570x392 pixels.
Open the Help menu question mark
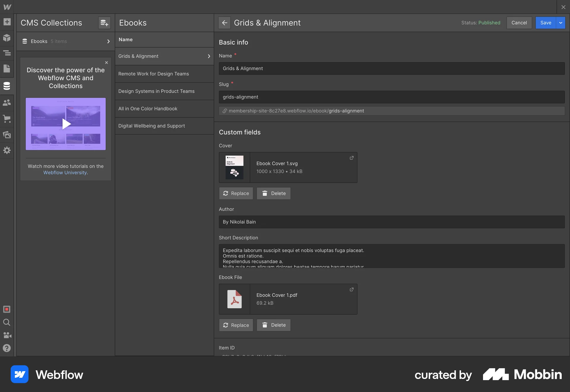pyautogui.click(x=7, y=348)
